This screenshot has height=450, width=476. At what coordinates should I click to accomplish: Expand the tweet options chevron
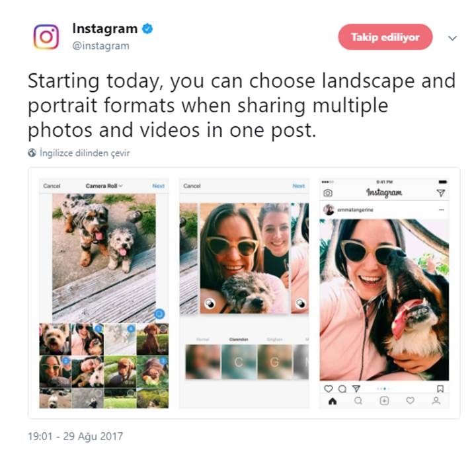coord(452,38)
